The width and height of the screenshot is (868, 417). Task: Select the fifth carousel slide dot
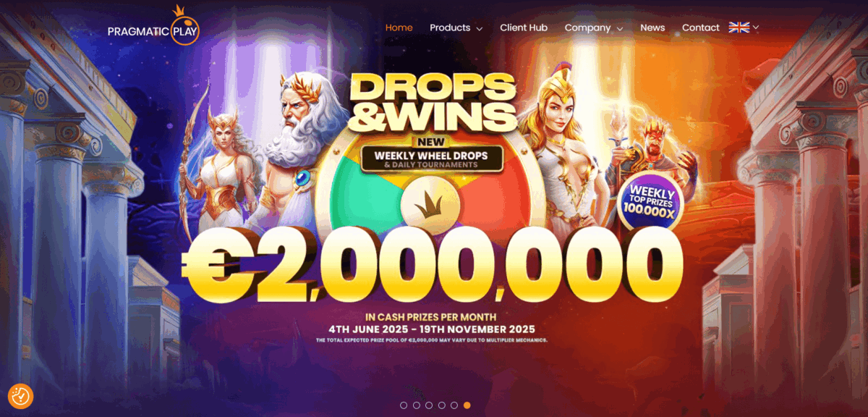pyautogui.click(x=454, y=405)
